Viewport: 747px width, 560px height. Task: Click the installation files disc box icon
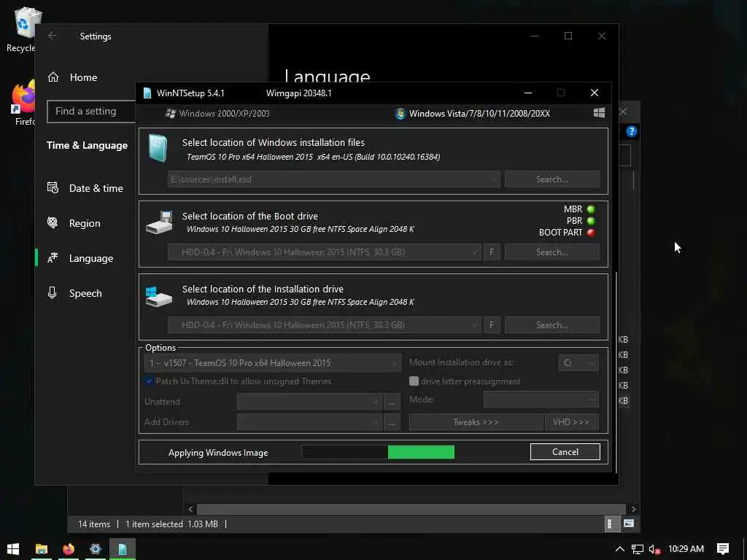tap(158, 148)
